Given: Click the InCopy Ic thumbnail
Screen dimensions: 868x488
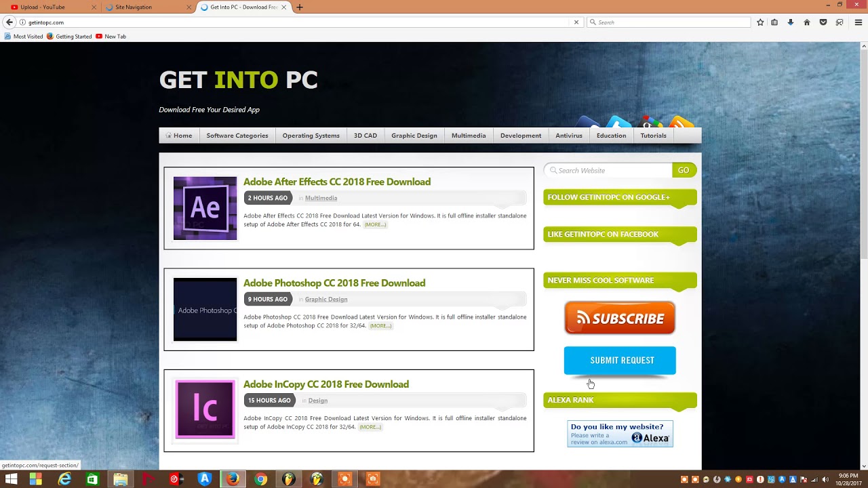Looking at the screenshot, I should pos(205,409).
